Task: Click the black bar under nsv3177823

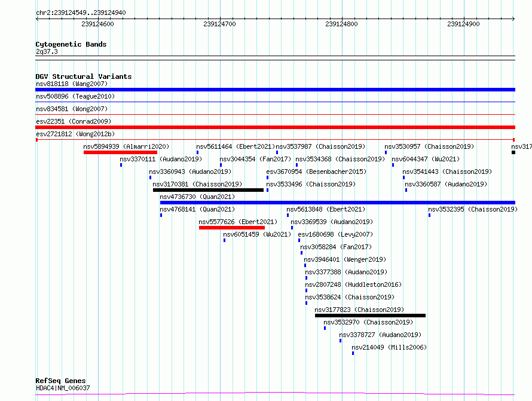Action: coord(370,316)
